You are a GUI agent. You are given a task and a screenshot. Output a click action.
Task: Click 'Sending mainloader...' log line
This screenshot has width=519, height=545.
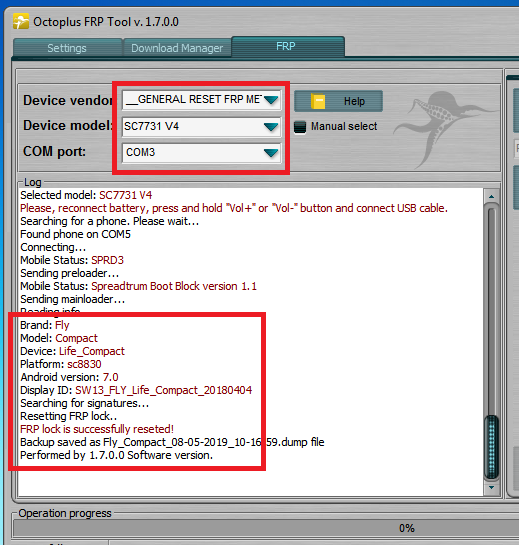point(73,299)
